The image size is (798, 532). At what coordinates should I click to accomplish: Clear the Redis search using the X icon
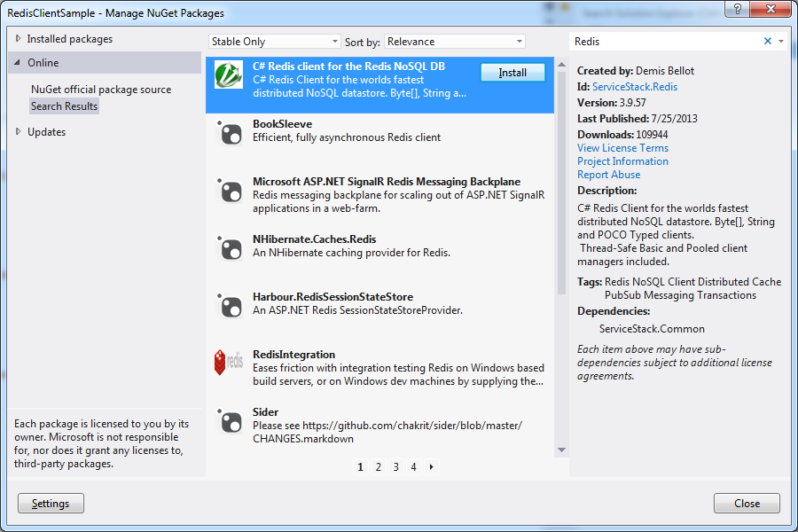(x=768, y=42)
